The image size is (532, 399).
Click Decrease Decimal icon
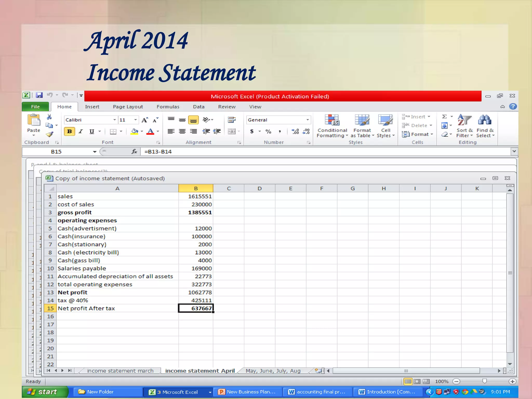click(306, 131)
